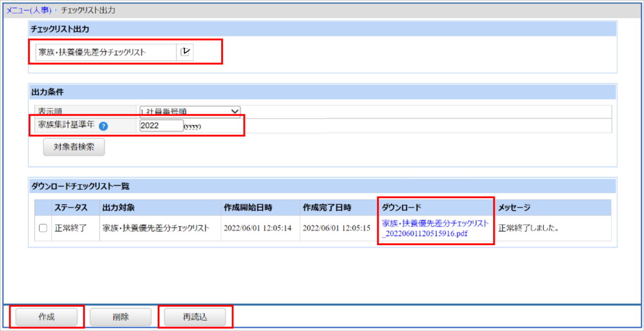This screenshot has height=331, width=644.
Task: Click the チェックリスト出力 breadcrumb text
Action: coord(88,10)
